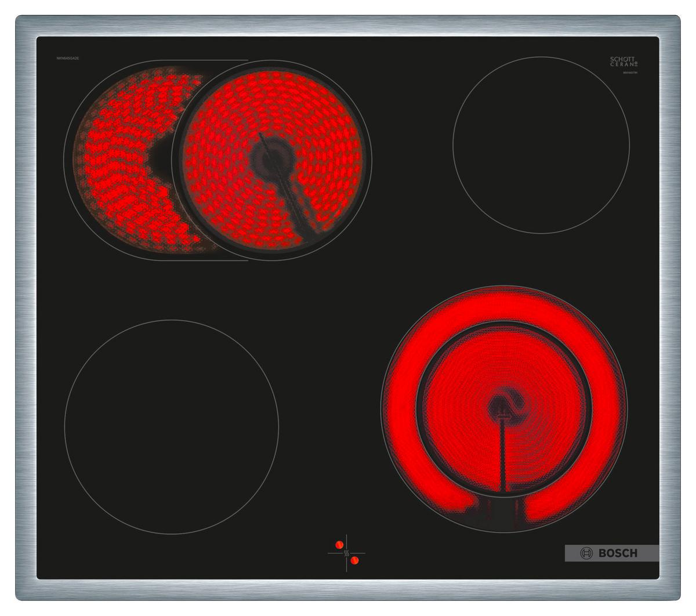Click the NKN645GA2E model number text
The image size is (696, 616).
click(x=67, y=58)
